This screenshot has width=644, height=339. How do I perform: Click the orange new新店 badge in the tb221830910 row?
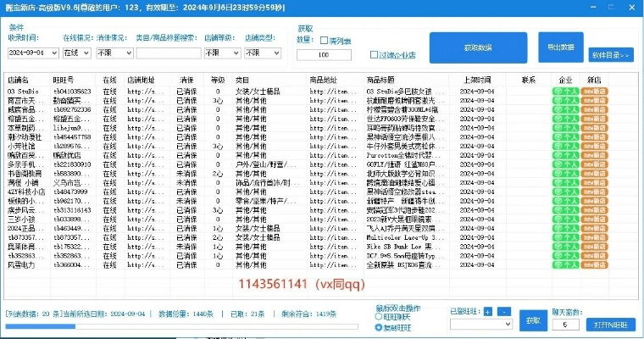click(594, 164)
